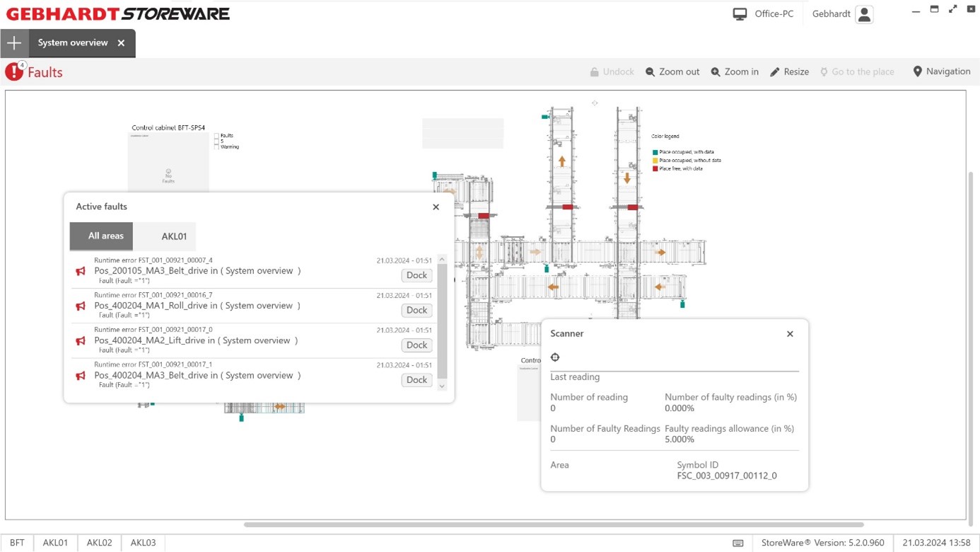Viewport: 980px width, 552px height.
Task: Open the Gebhardt user profile icon
Action: [x=864, y=14]
